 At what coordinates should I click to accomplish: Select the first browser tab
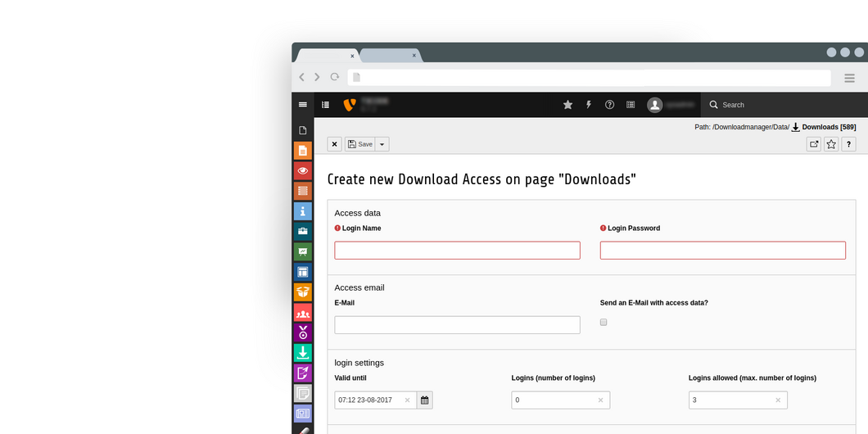tap(326, 56)
